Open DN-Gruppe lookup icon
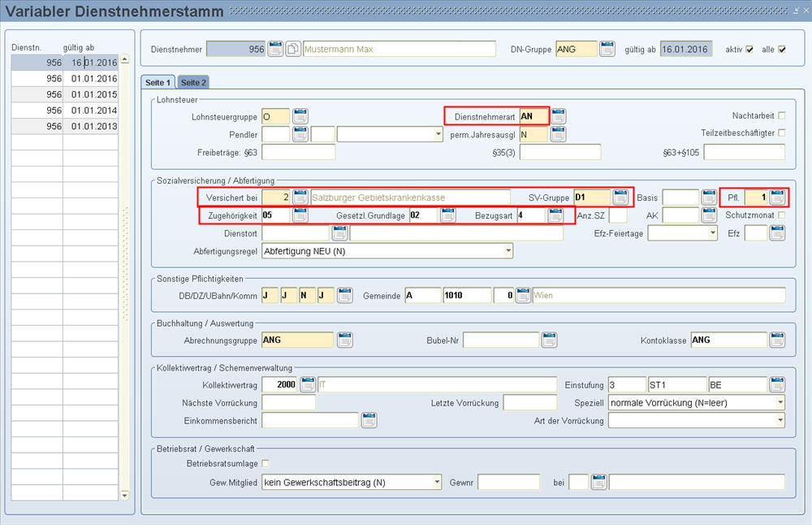 click(607, 50)
